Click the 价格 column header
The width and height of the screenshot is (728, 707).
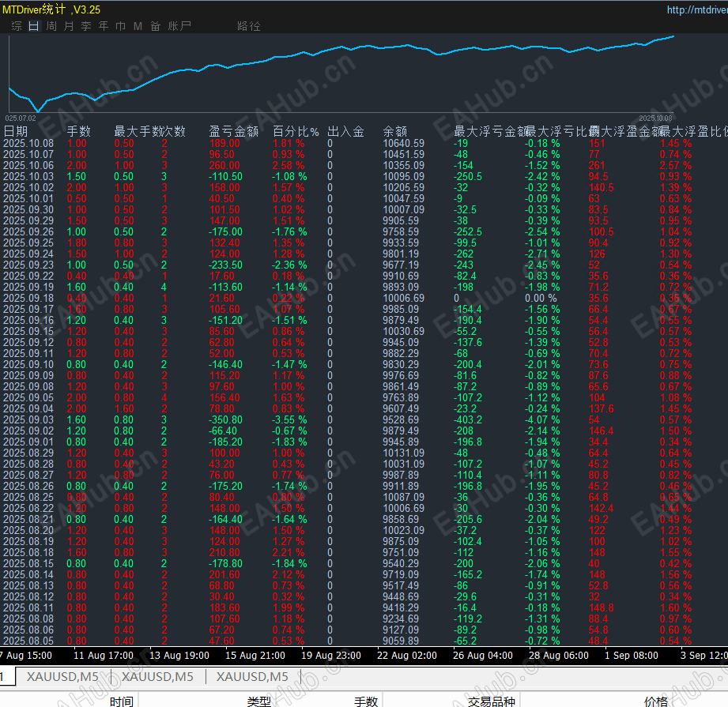pos(655,701)
